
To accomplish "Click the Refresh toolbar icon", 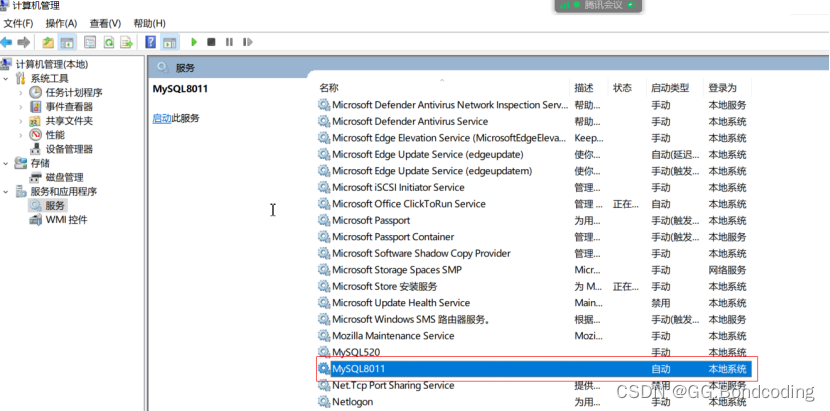I will 109,42.
